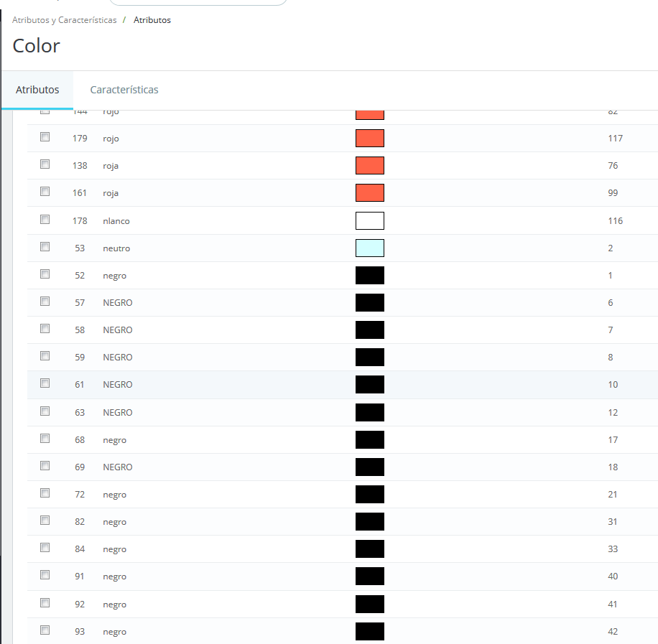Follow the Atributos y Características breadcrumb link
The width and height of the screenshot is (658, 644).
click(x=64, y=20)
